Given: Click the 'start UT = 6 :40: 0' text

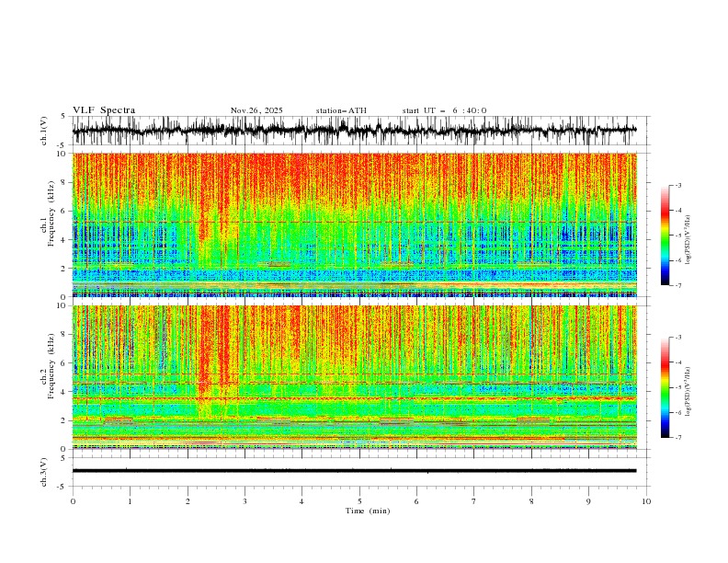Looking at the screenshot, I should tap(444, 110).
